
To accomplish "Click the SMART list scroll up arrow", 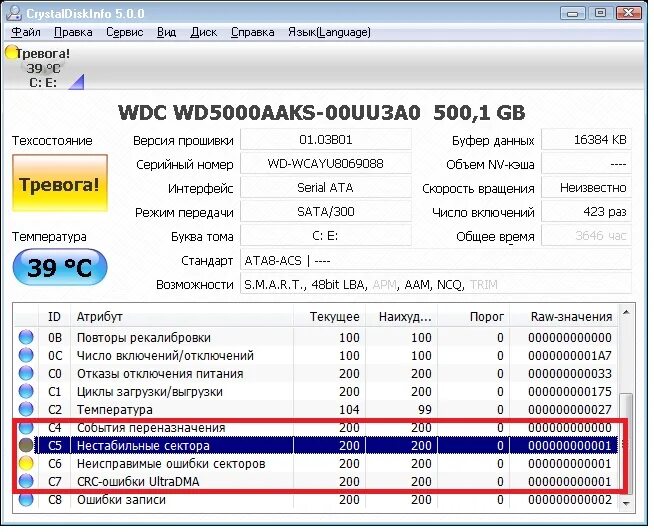I will pyautogui.click(x=626, y=313).
